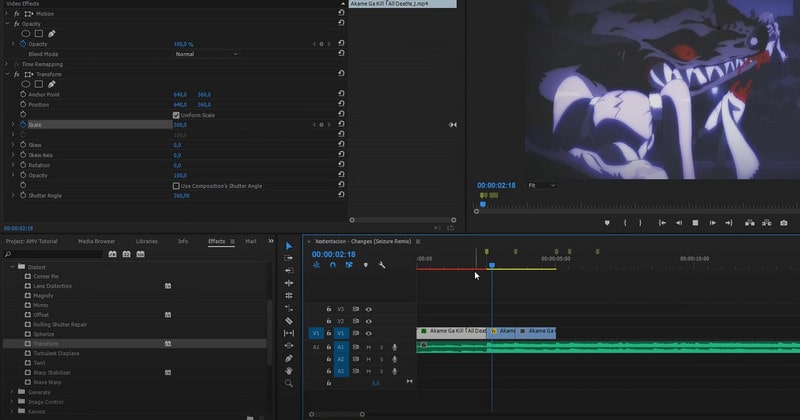
Task: Click the Program monitor playhead
Action: click(x=483, y=205)
